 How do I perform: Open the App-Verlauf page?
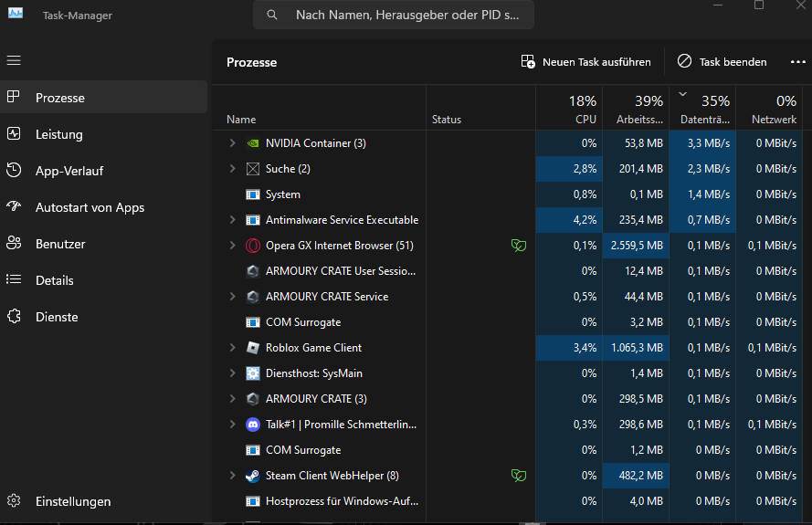pos(103,171)
